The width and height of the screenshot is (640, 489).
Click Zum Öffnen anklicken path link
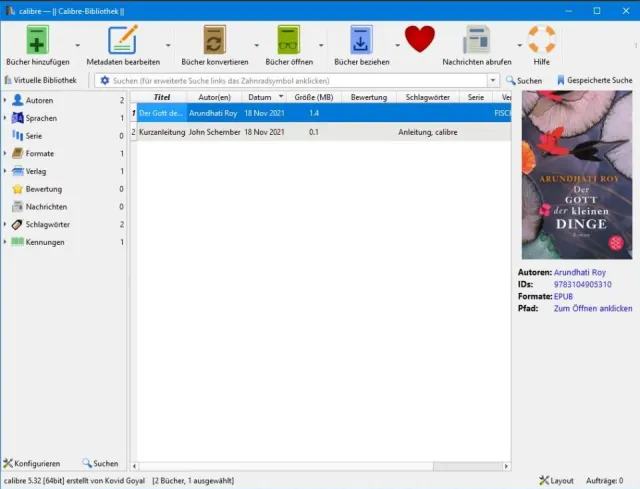592,309
